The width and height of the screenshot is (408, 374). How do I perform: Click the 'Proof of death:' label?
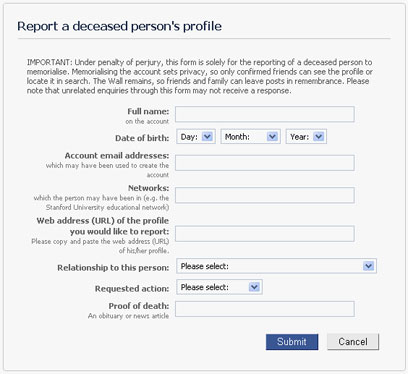click(x=139, y=306)
